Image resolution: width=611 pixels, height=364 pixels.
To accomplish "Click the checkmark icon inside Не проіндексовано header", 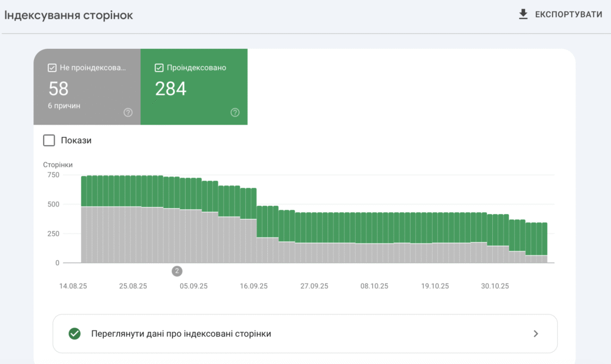I will pyautogui.click(x=51, y=67).
